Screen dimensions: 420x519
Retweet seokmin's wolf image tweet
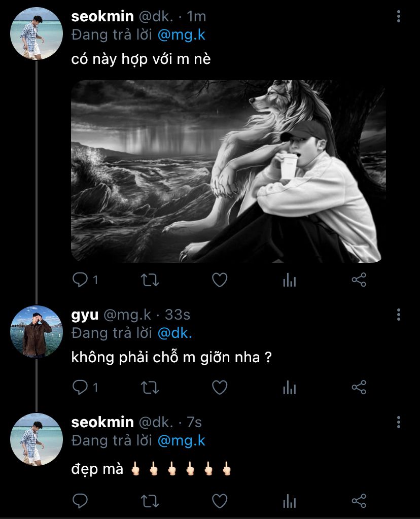tap(150, 280)
